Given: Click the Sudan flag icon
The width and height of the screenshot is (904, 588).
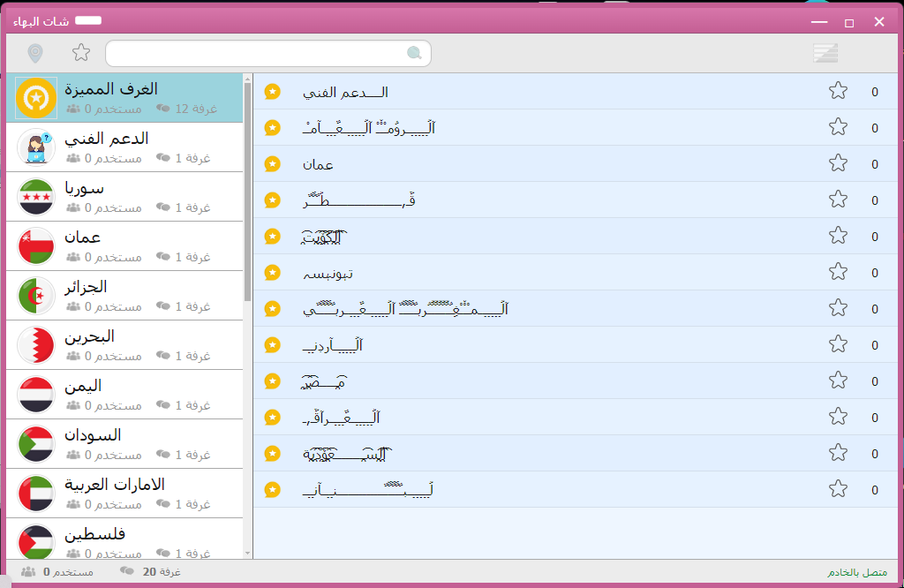Looking at the screenshot, I should coord(36,444).
